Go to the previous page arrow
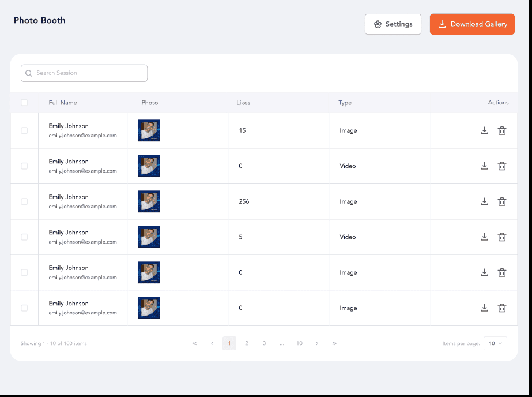This screenshot has height=397, width=532. pyautogui.click(x=212, y=343)
